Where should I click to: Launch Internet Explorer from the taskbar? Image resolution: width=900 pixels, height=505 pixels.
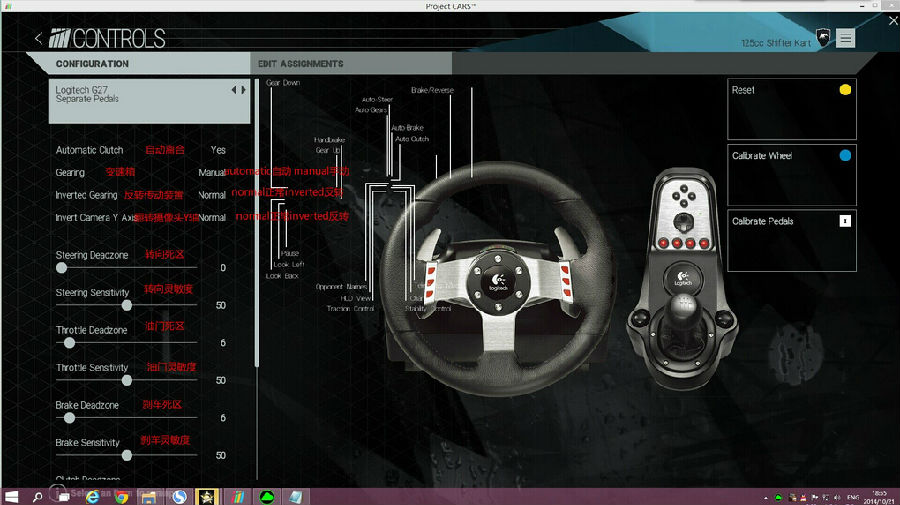[92, 496]
